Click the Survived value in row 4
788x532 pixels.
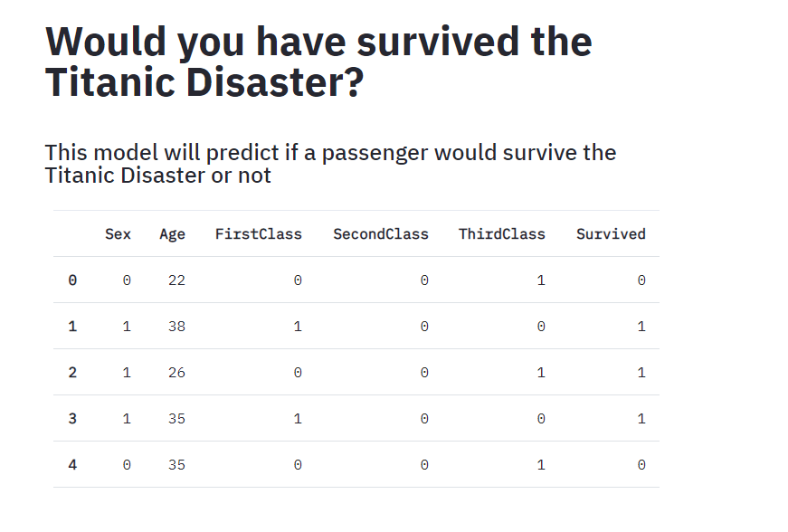click(641, 465)
